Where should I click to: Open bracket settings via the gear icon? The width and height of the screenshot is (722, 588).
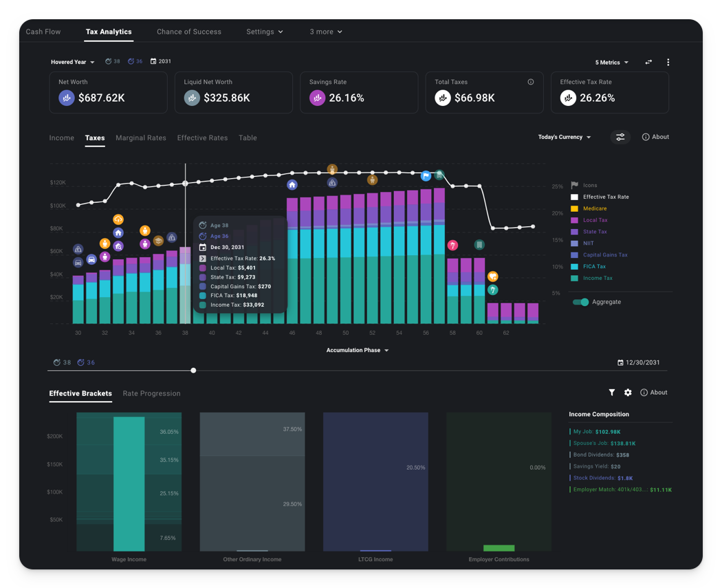(x=628, y=392)
